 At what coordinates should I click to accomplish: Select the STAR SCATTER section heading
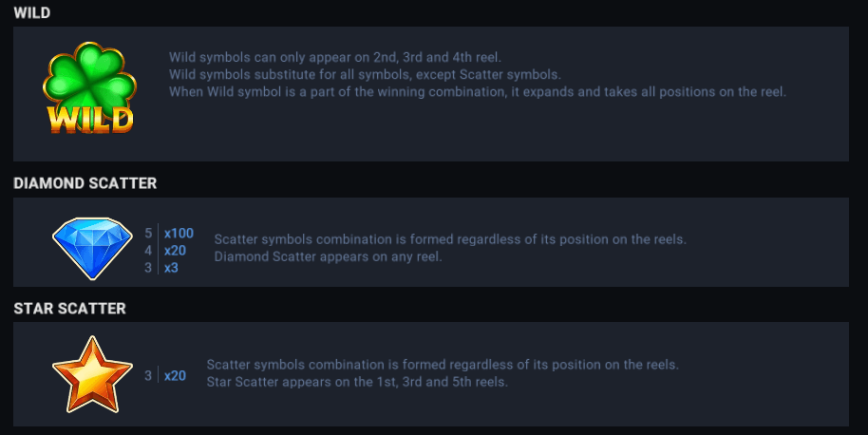69,308
